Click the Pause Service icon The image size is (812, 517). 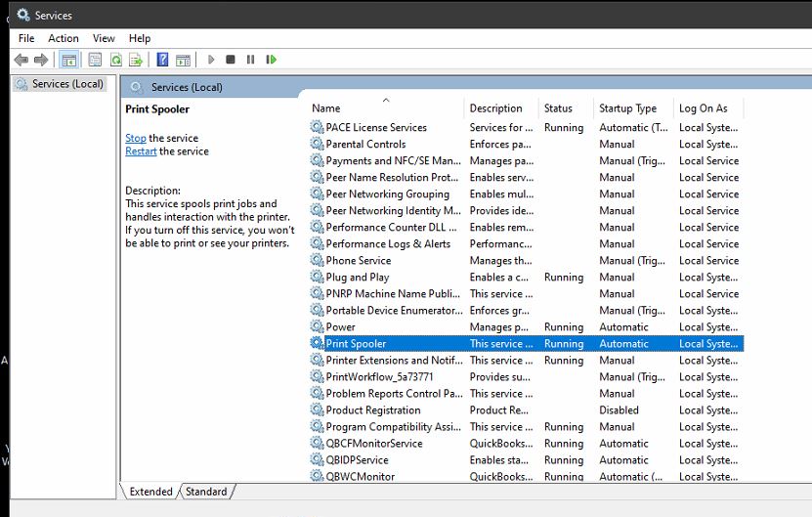pyautogui.click(x=251, y=60)
